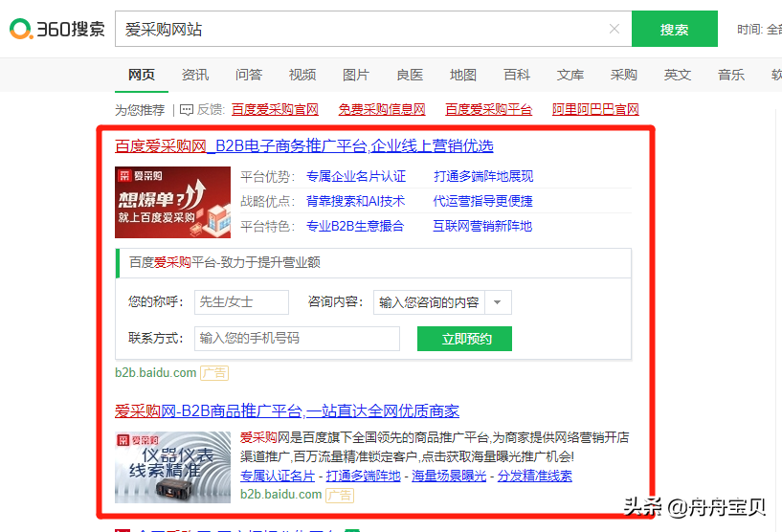
Task: Switch to the 音乐 tab
Action: 731,75
